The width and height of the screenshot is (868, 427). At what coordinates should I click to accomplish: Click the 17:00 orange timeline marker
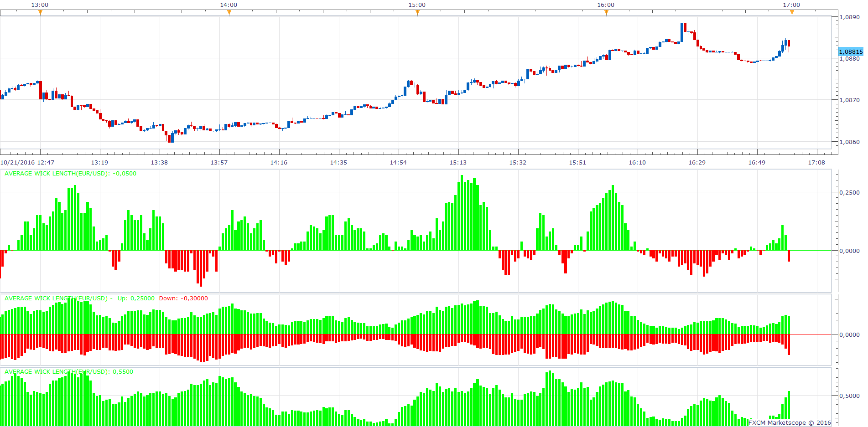pos(792,13)
